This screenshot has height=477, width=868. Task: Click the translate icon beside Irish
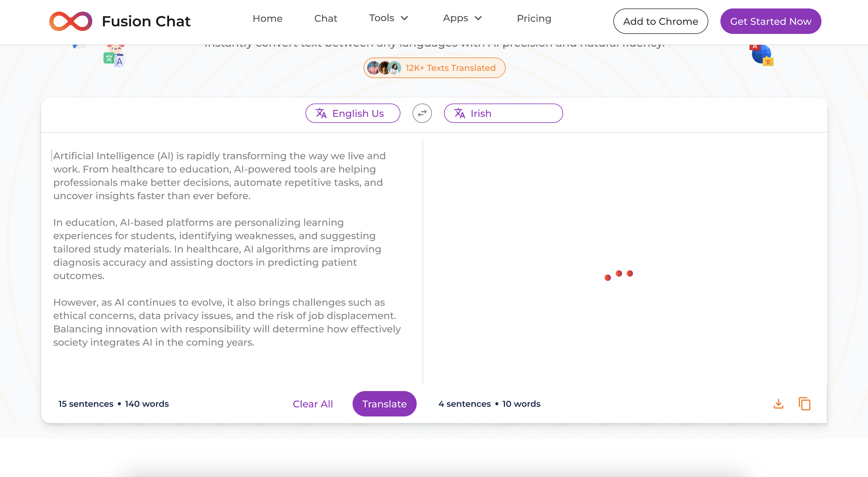tap(460, 113)
